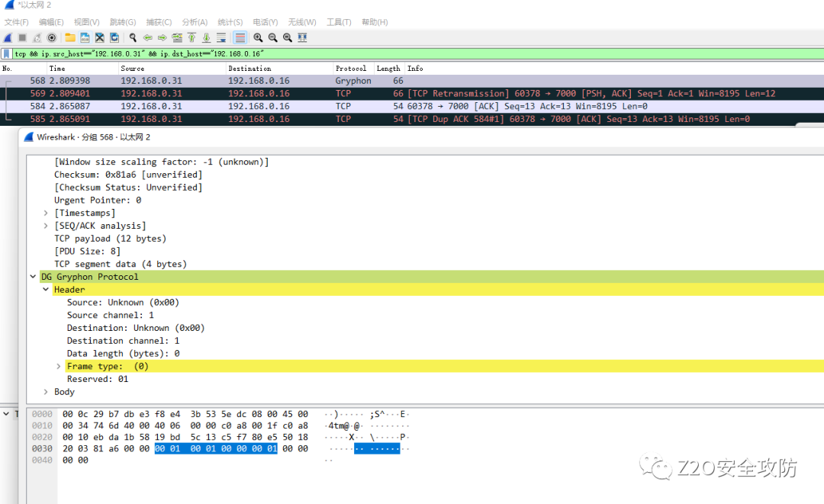Save the capture file

85,38
